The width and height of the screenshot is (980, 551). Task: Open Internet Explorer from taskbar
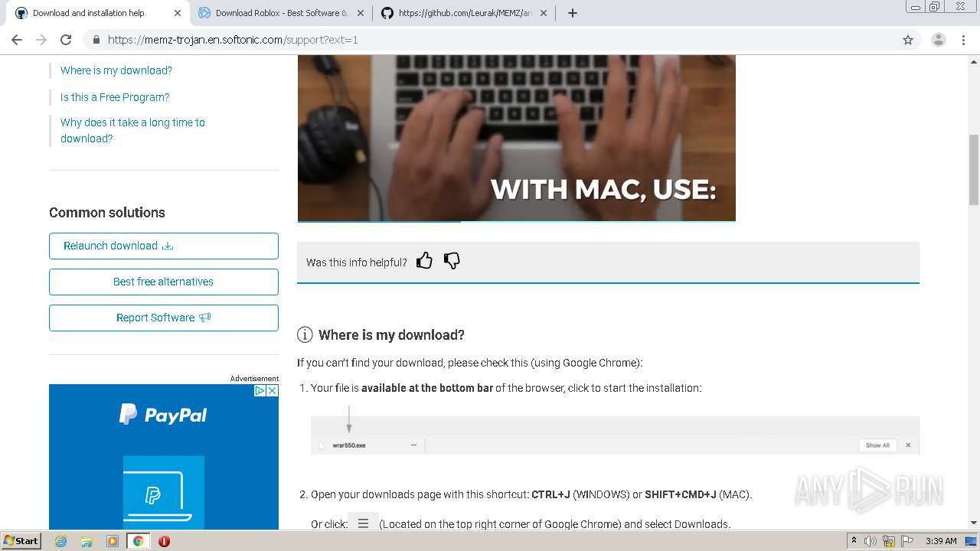tap(60, 541)
